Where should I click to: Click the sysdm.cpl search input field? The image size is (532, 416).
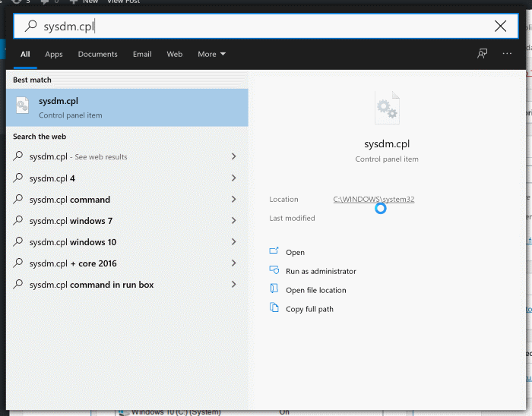pyautogui.click(x=266, y=26)
